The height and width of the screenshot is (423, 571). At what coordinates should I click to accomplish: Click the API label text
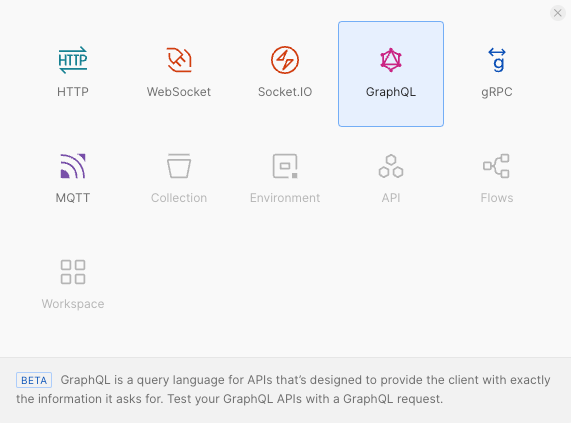(x=391, y=198)
